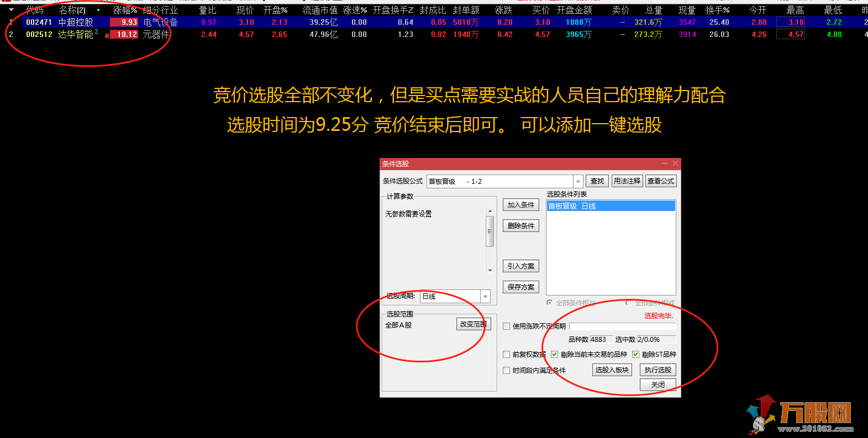Click 加入条件 button

pos(521,204)
